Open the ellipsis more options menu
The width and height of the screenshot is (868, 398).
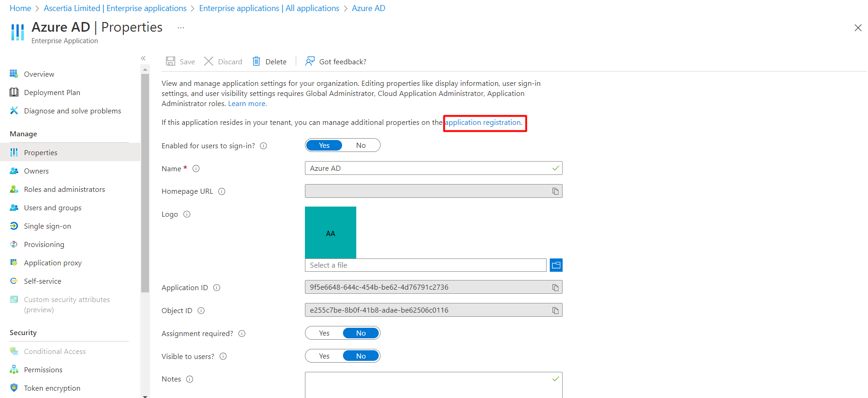point(181,28)
